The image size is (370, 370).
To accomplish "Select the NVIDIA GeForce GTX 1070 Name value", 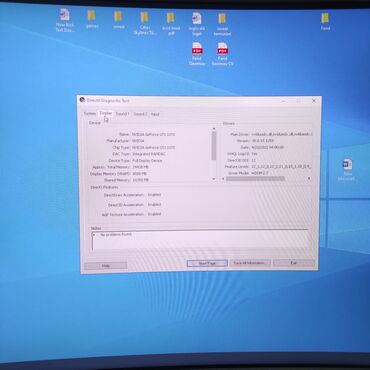I will click(x=153, y=135).
